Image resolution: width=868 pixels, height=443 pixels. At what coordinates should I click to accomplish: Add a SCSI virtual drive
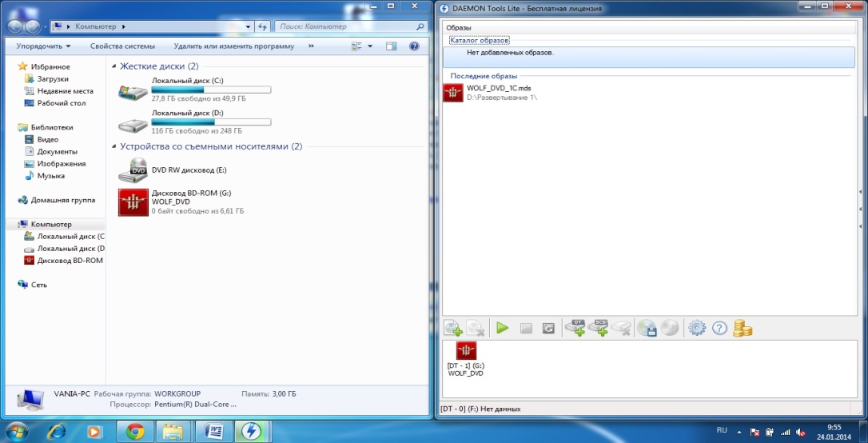click(598, 329)
